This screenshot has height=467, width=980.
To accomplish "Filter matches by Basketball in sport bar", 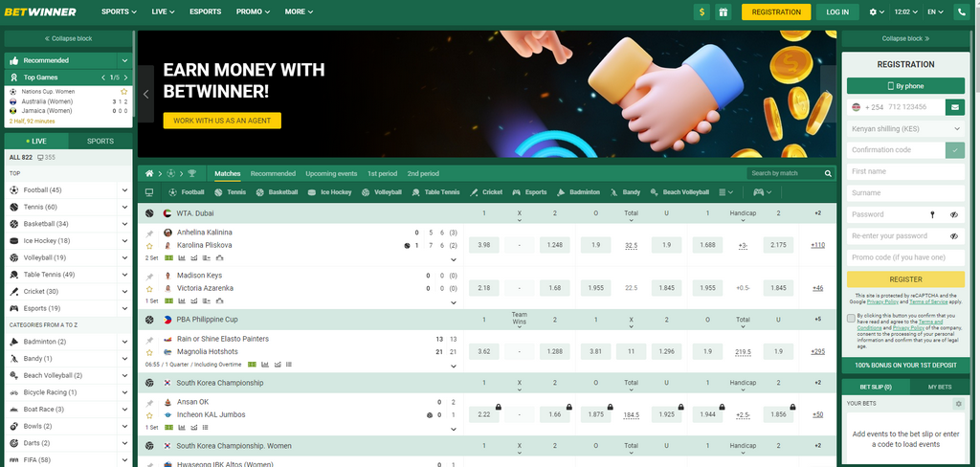I will (x=277, y=192).
